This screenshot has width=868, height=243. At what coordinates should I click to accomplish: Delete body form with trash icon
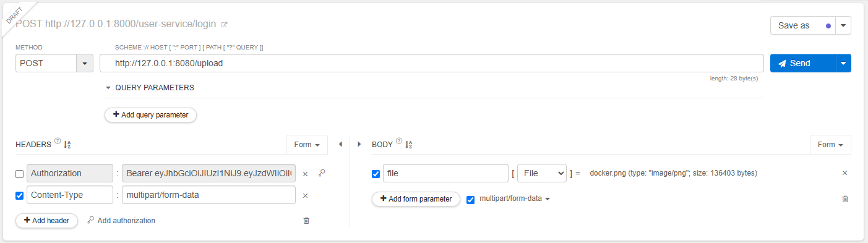click(x=845, y=199)
